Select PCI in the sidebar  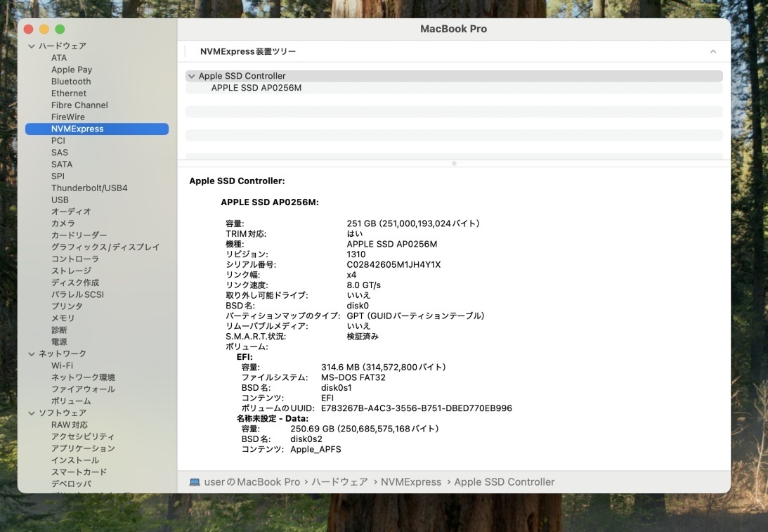click(58, 141)
